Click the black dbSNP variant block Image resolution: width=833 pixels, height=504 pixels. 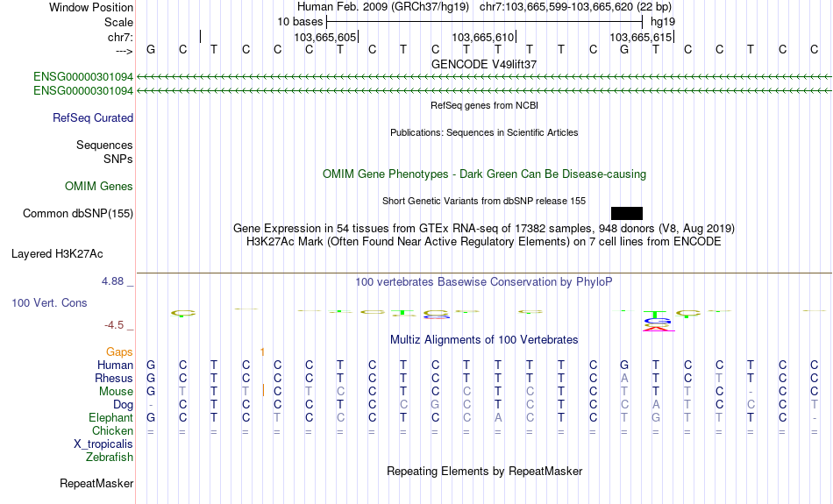(x=627, y=214)
